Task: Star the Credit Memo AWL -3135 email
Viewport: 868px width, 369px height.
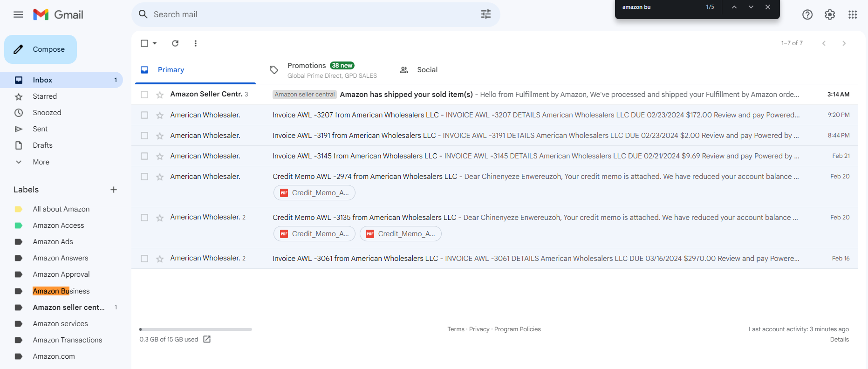Action: pyautogui.click(x=160, y=218)
